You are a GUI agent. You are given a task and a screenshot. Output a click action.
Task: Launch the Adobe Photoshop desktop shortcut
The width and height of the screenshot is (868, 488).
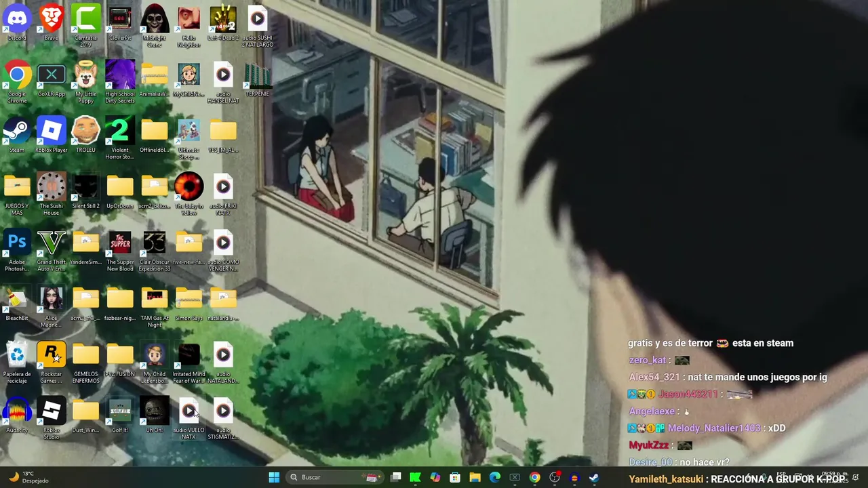[17, 251]
